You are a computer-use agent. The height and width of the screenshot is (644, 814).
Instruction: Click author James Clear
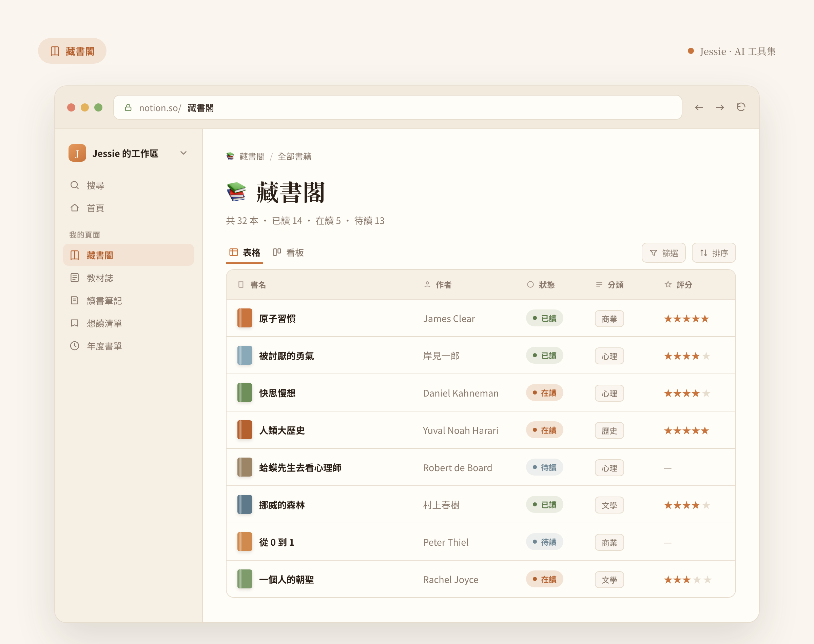[x=449, y=319]
